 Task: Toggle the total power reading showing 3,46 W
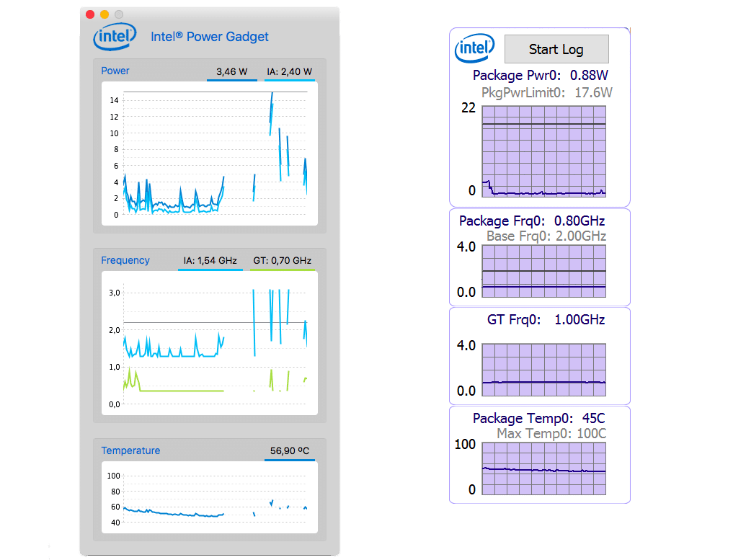point(231,71)
